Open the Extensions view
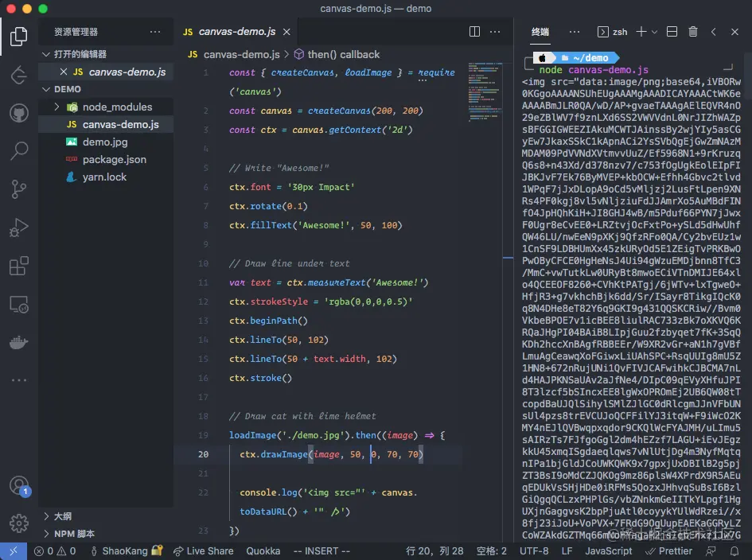 [19, 266]
